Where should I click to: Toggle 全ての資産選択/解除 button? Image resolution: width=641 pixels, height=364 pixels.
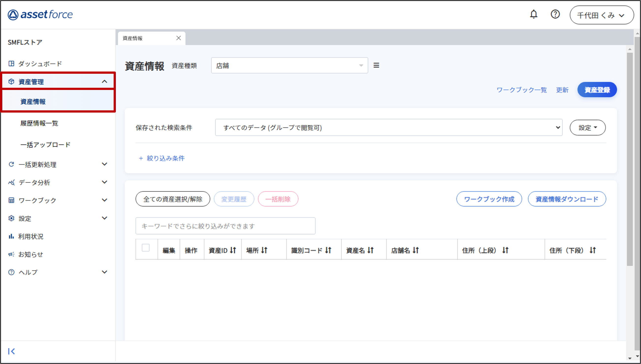pyautogui.click(x=173, y=199)
